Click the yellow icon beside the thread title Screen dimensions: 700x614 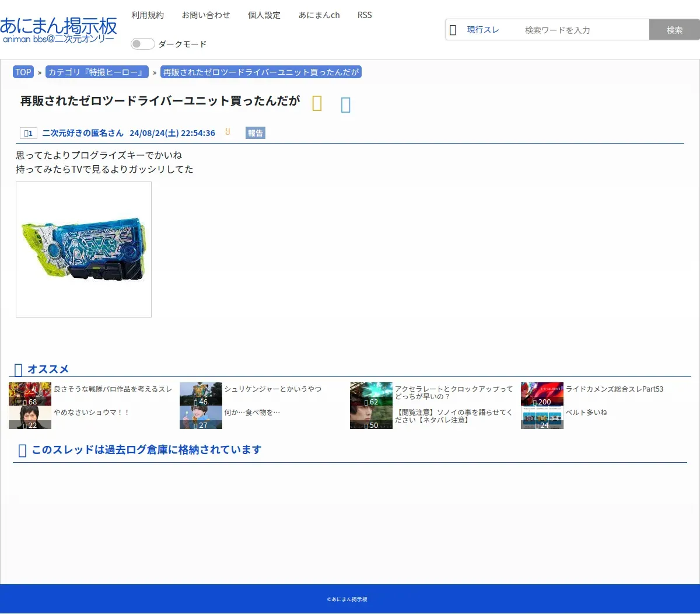click(x=317, y=103)
